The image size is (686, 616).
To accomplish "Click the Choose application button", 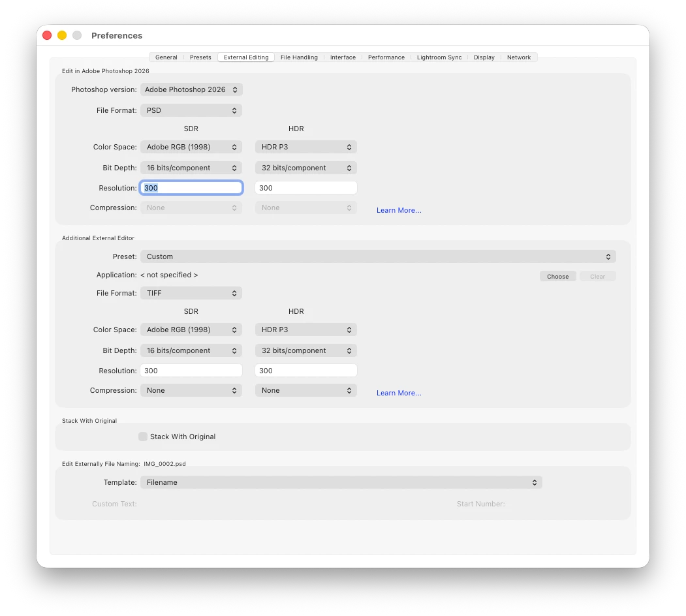I will point(558,277).
